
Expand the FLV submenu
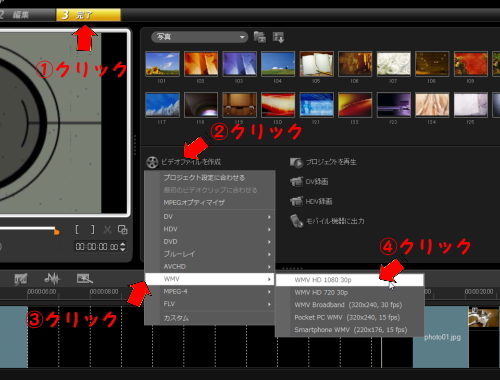tap(210, 304)
